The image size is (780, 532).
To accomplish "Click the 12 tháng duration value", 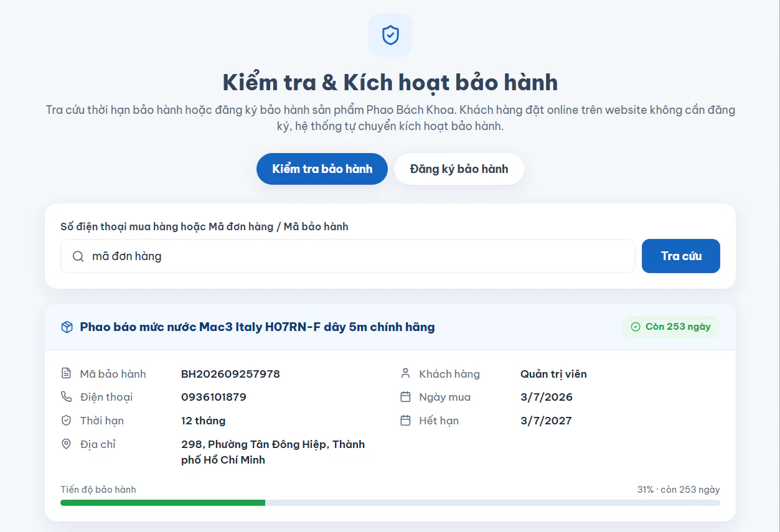I will 203,421.
